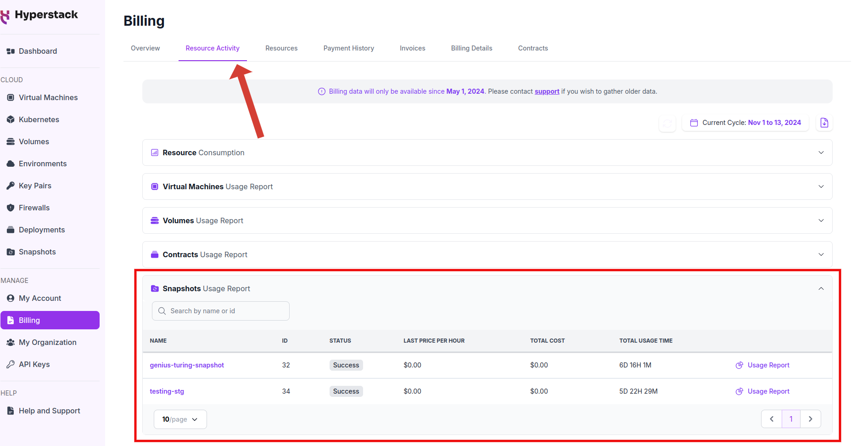868x446 pixels.
Task: Collapse the Snapshots Usage Report chevron
Action: tap(821, 288)
